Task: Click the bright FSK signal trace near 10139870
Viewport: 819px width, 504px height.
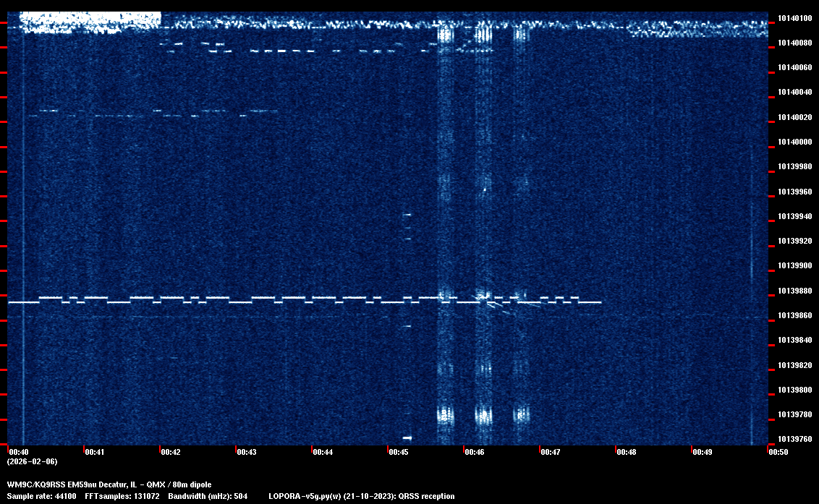Action: [x=305, y=300]
